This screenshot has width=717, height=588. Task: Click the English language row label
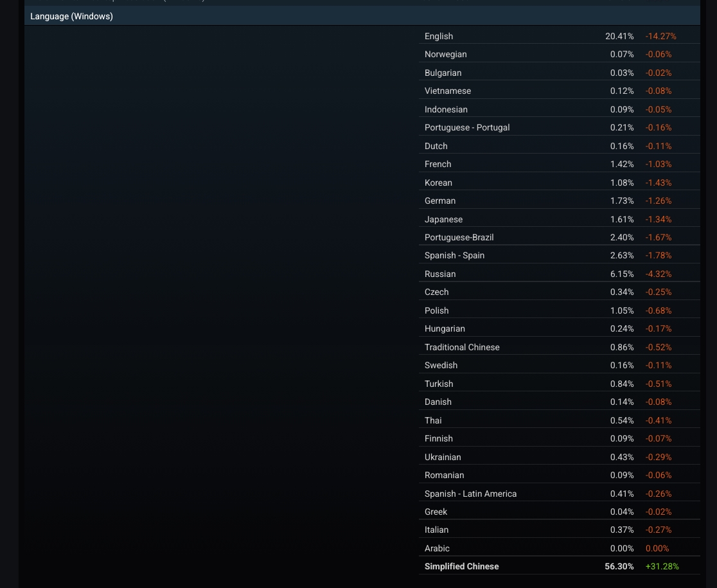point(439,36)
